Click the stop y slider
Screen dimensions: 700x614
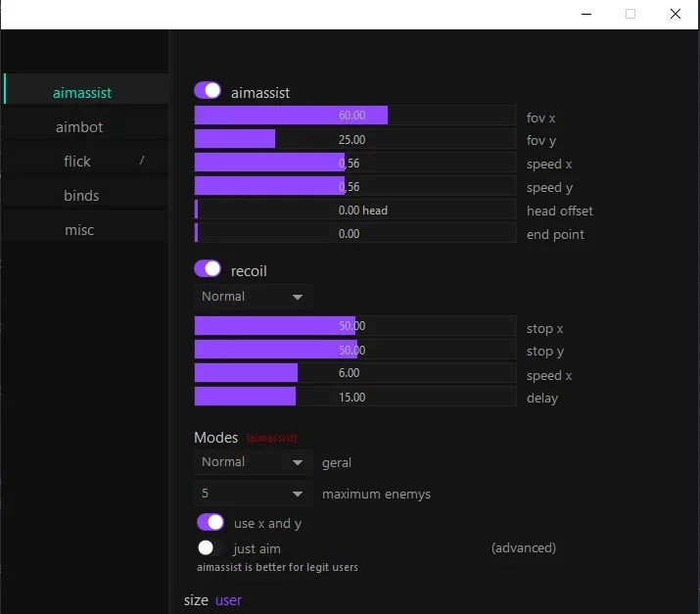tap(355, 350)
